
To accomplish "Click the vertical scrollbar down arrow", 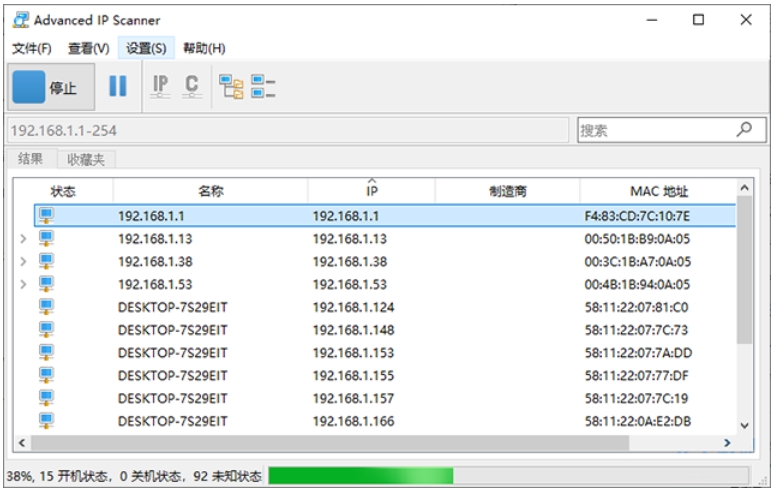I will tap(744, 425).
